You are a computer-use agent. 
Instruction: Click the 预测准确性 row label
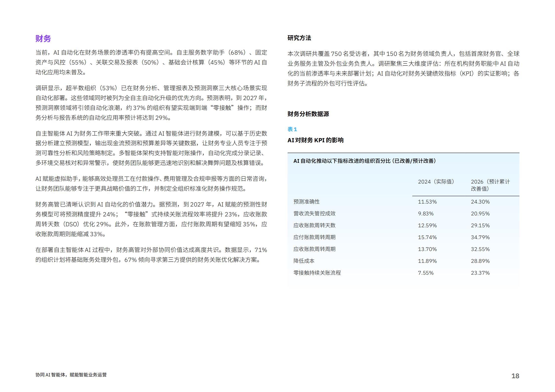pyautogui.click(x=306, y=202)
